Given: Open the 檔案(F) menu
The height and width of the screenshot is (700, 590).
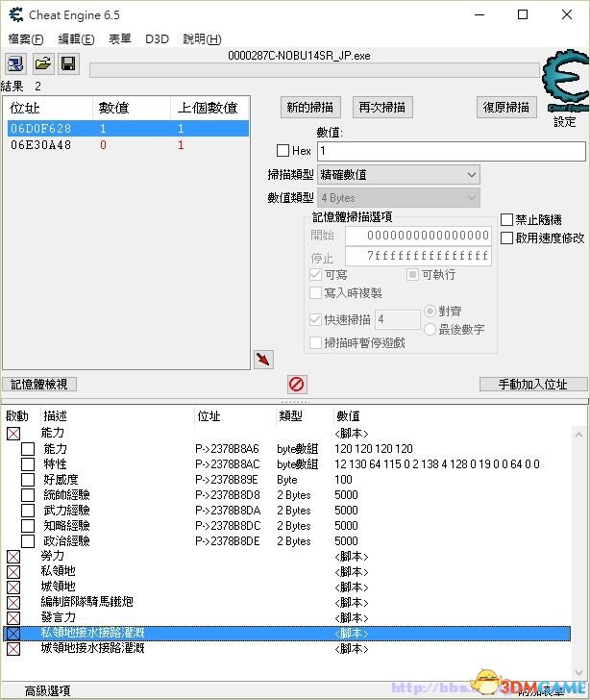Looking at the screenshot, I should pos(26,39).
